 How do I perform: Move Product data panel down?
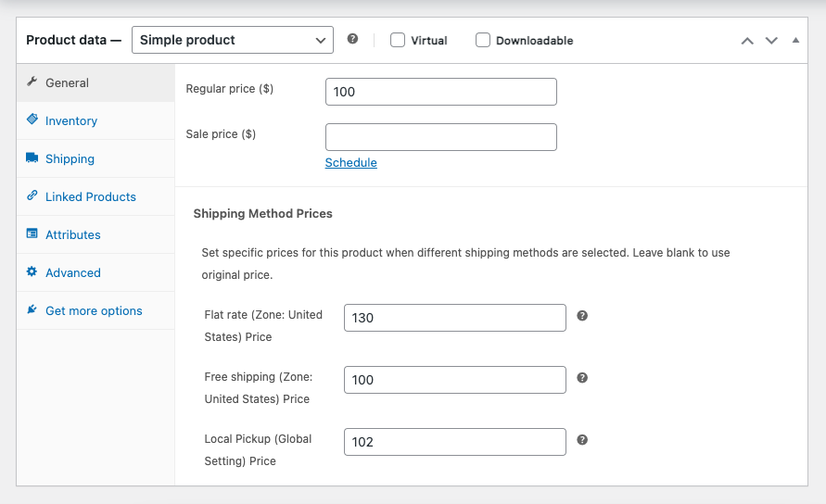[771, 41]
